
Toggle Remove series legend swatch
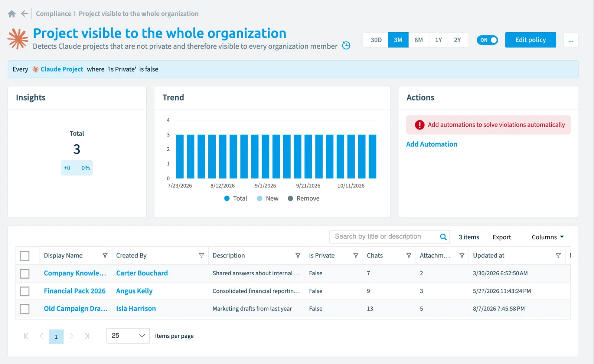pyautogui.click(x=290, y=199)
